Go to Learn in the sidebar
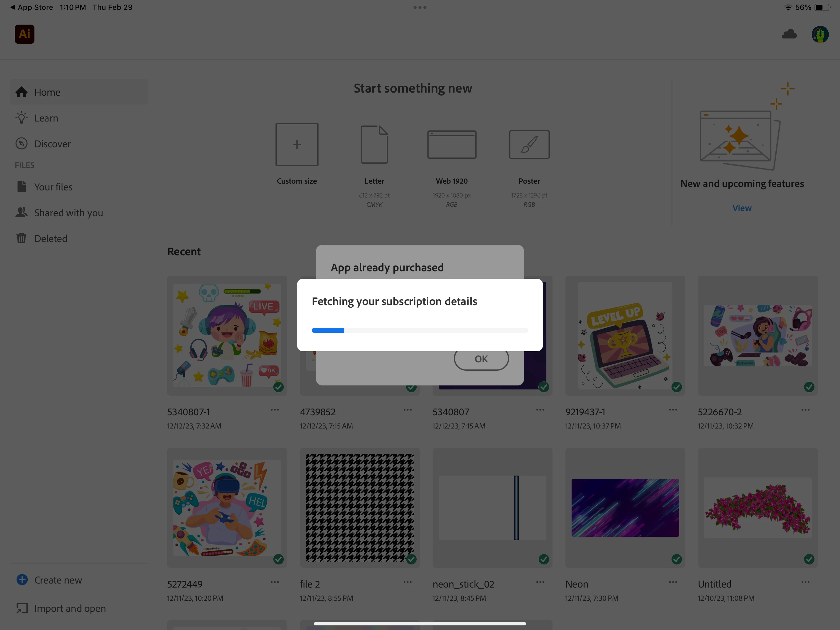This screenshot has height=630, width=840. 46,118
